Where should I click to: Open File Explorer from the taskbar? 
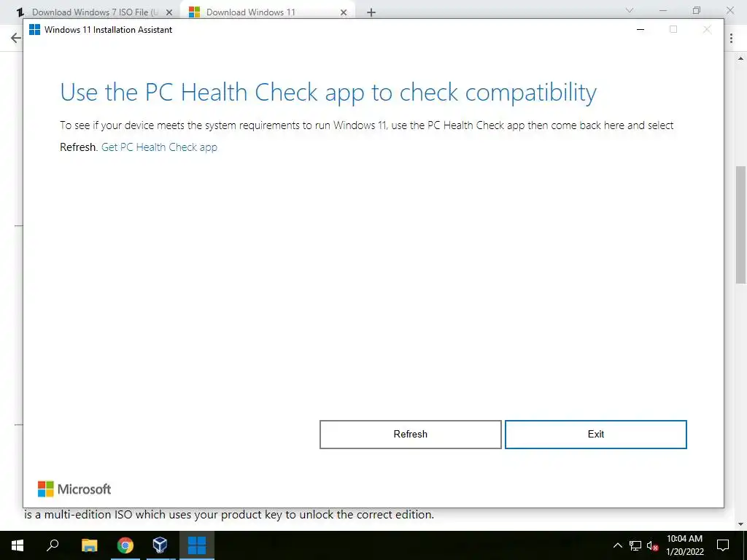point(89,545)
